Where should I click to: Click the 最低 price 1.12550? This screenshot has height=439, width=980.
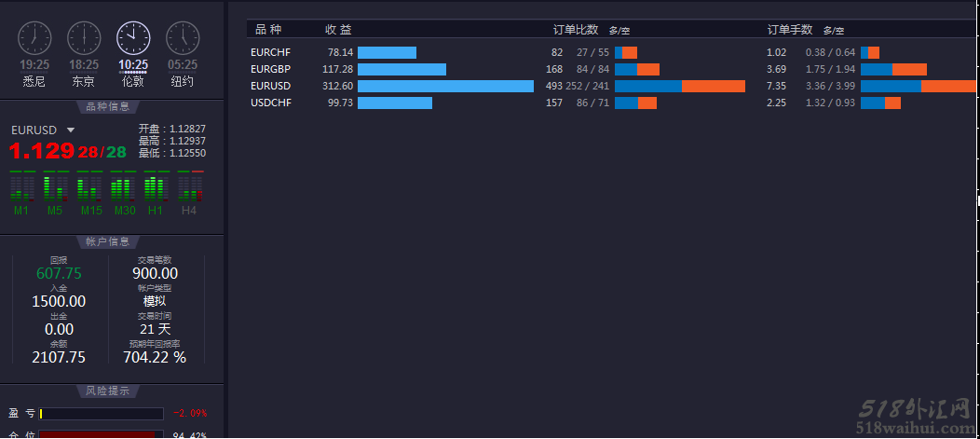(x=187, y=153)
